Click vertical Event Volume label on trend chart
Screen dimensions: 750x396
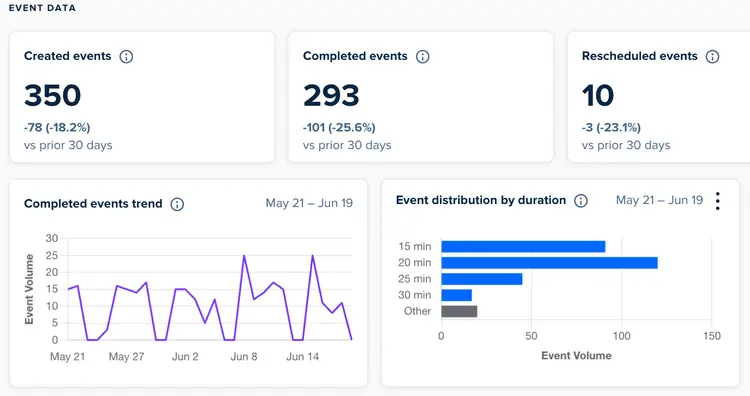tap(29, 289)
